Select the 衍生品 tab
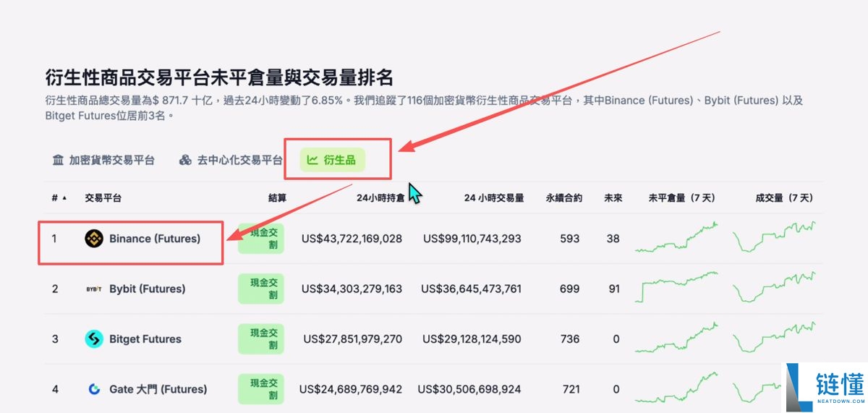868x413 pixels. tap(332, 160)
